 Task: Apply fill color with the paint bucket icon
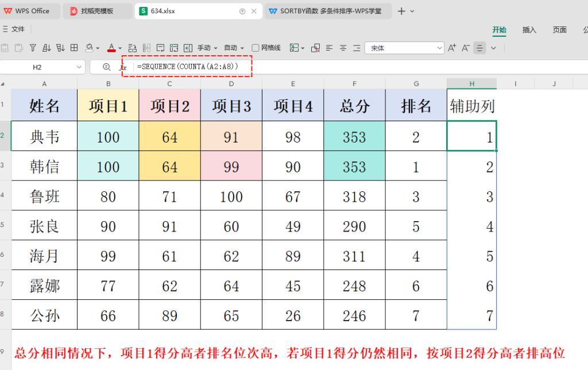click(x=89, y=48)
